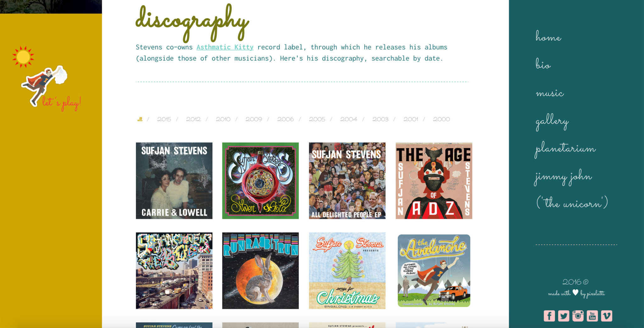Filter discography by 2010
Image resolution: width=644 pixels, height=328 pixels.
coord(223,119)
